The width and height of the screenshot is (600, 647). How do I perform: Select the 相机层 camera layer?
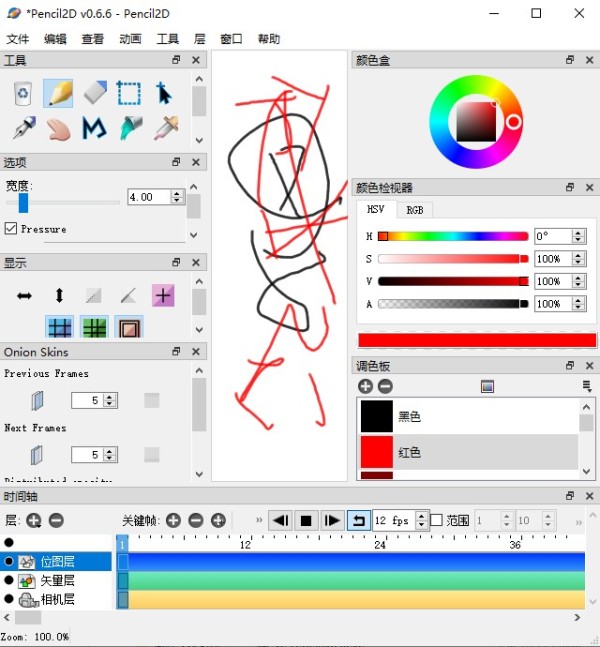pyautogui.click(x=57, y=599)
